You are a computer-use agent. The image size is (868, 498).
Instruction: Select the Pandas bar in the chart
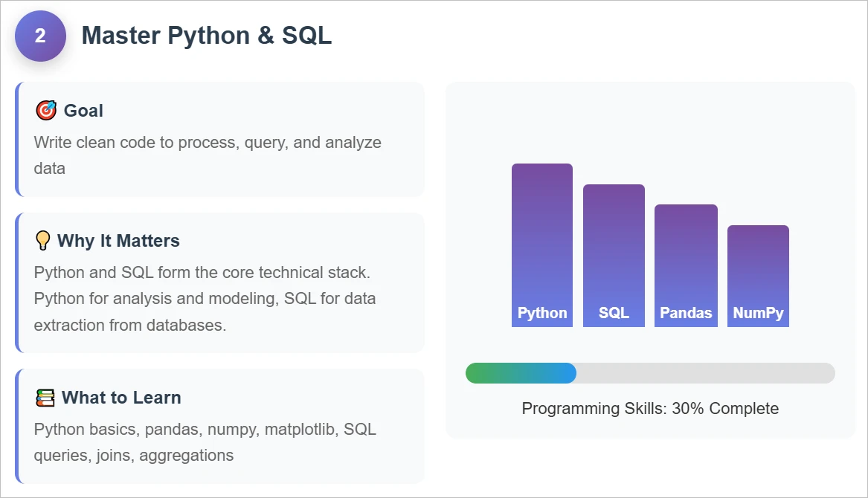pyautogui.click(x=686, y=265)
